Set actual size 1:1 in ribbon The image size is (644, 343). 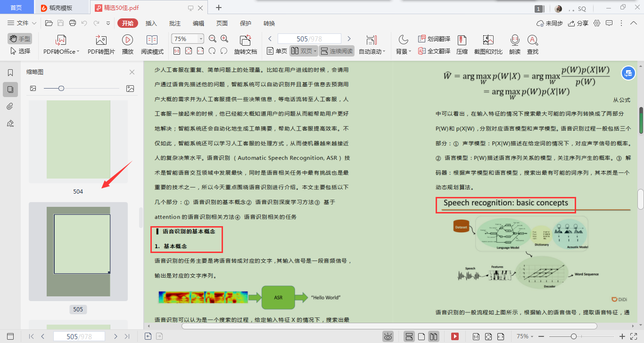click(x=176, y=51)
